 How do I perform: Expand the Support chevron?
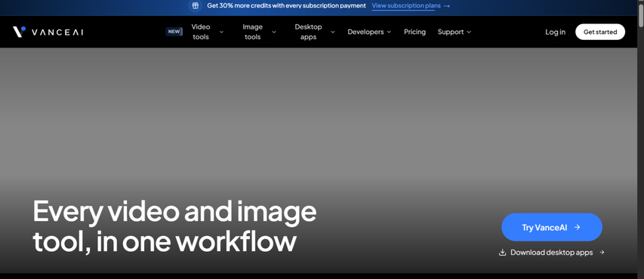(469, 32)
